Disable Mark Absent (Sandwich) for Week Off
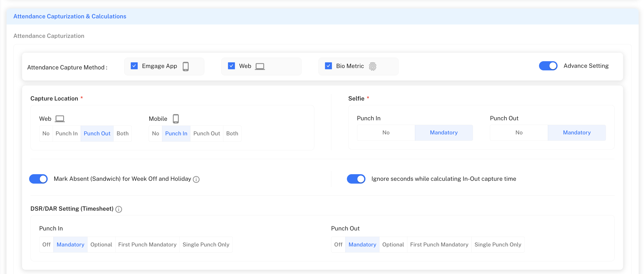The width and height of the screenshot is (644, 274). [38, 179]
